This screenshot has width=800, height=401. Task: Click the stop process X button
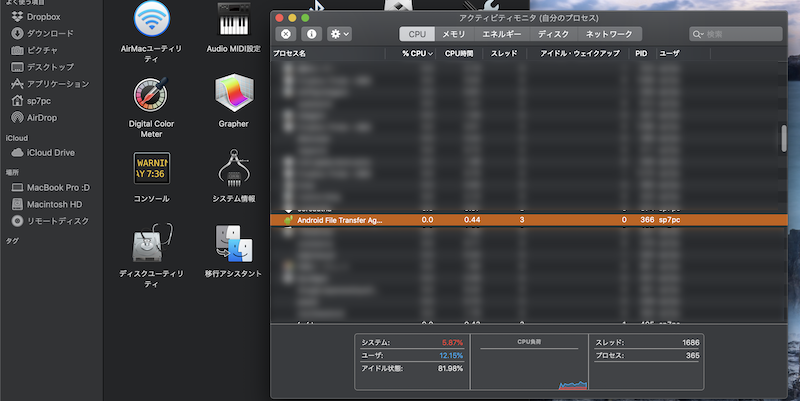[x=285, y=34]
